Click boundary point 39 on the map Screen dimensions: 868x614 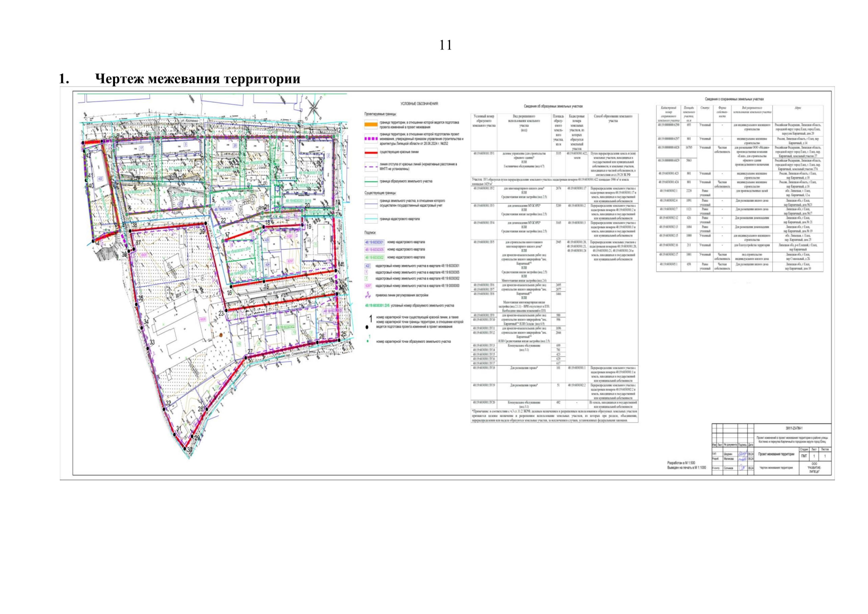click(206, 224)
